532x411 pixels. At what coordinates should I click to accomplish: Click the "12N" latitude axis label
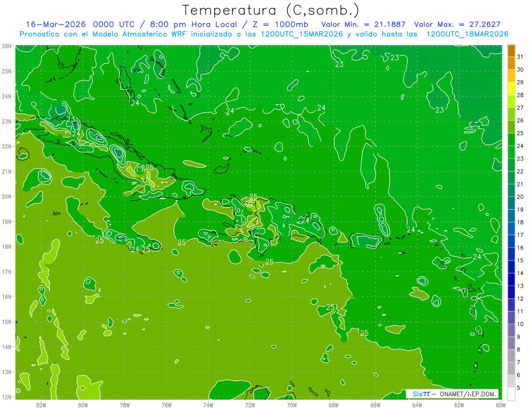tap(6, 397)
